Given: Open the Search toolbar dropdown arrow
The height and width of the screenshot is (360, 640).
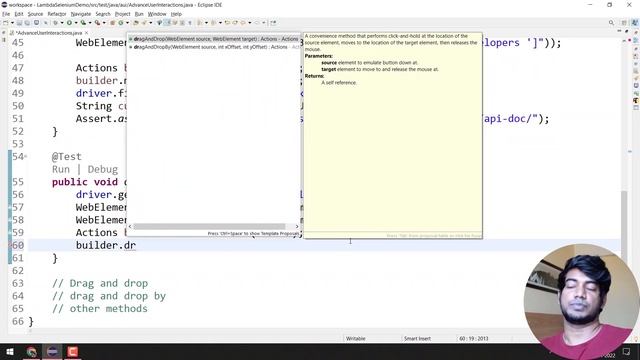Looking at the screenshot, I should click(151, 22).
